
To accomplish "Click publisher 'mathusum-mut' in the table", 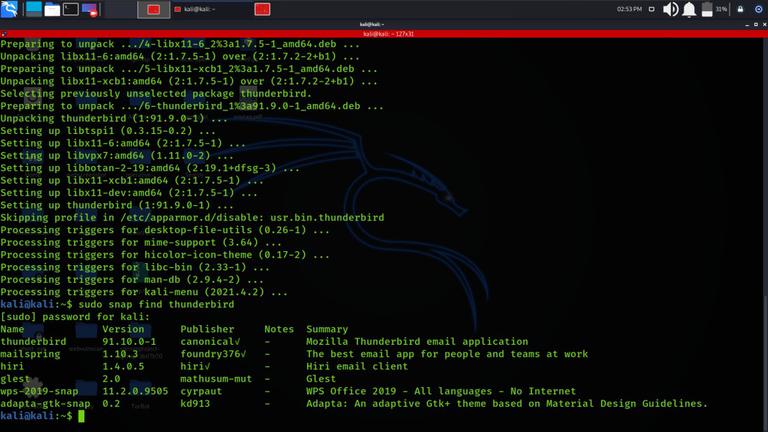I will pos(216,379).
